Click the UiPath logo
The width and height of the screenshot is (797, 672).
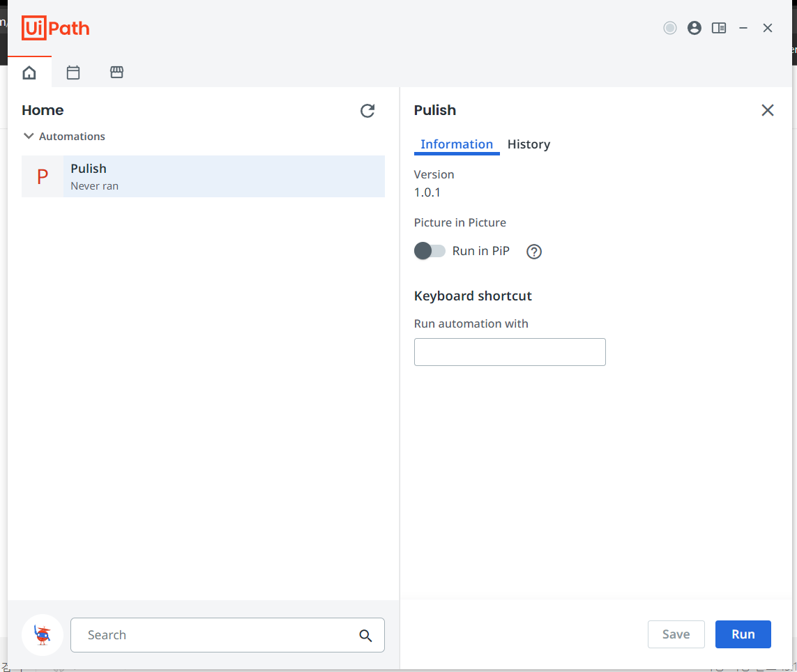point(55,28)
